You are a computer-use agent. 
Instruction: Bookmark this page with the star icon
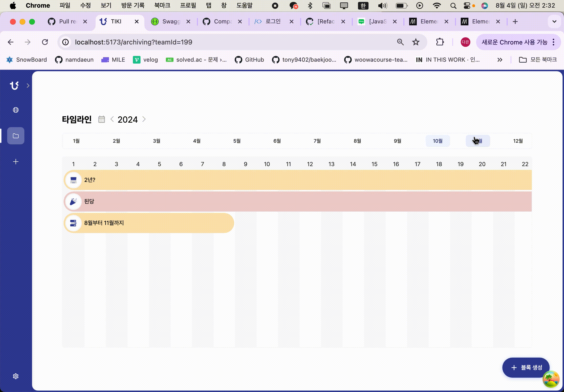point(415,42)
